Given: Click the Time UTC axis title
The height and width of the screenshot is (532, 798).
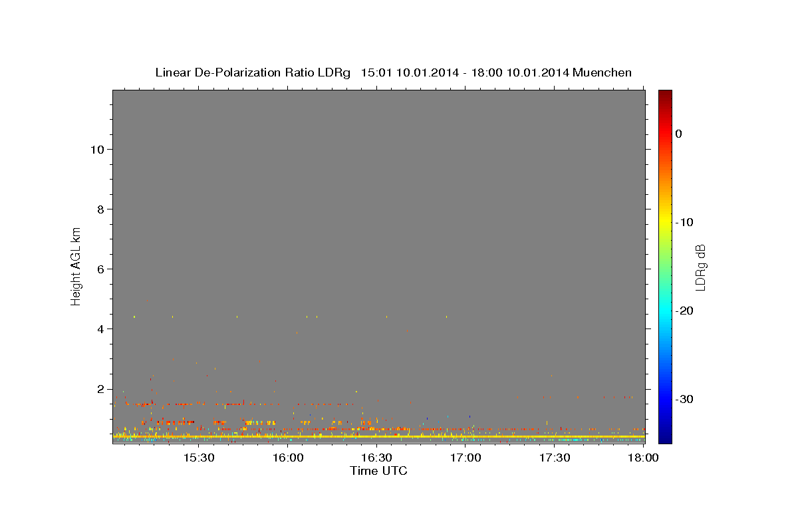Looking at the screenshot, I should coord(378,471).
